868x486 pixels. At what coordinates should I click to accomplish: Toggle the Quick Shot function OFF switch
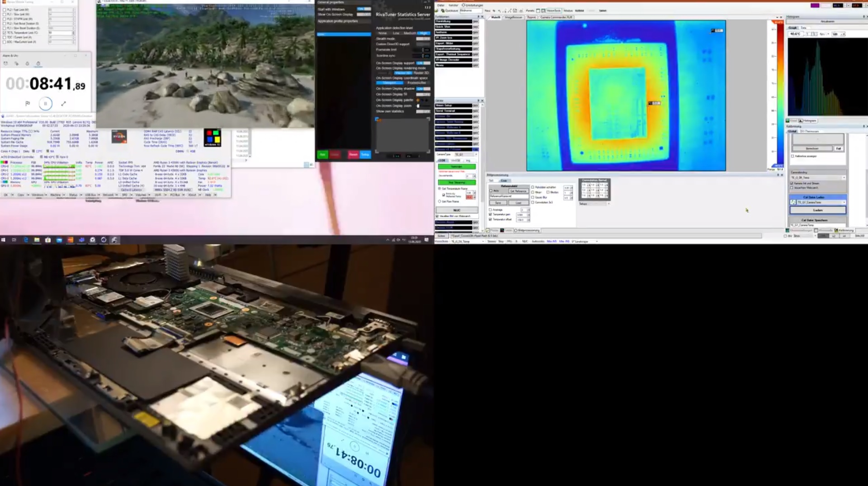pos(475,27)
